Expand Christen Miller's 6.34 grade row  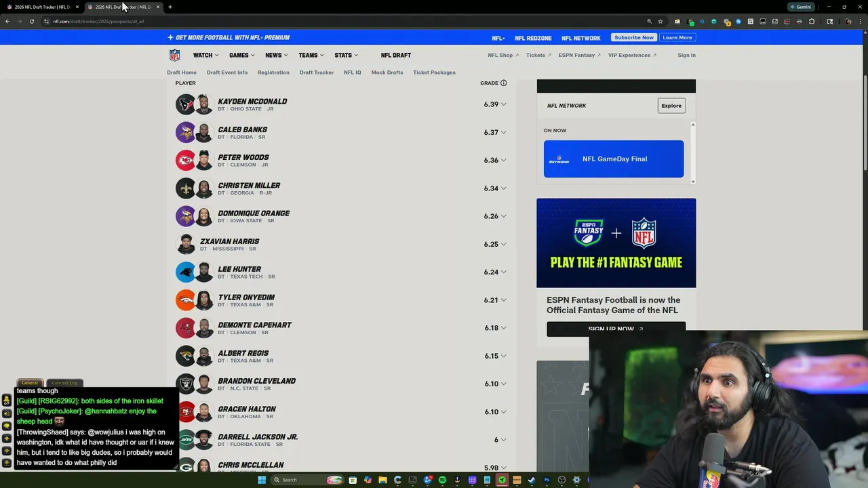(x=503, y=188)
